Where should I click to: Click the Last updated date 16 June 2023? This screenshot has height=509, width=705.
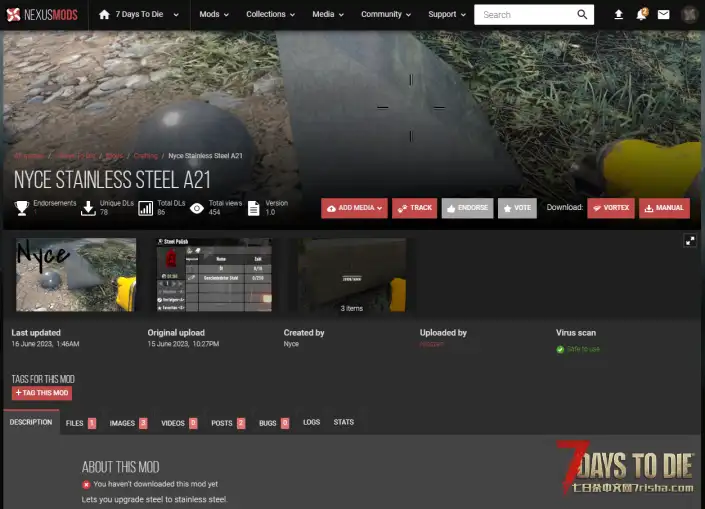pos(45,344)
